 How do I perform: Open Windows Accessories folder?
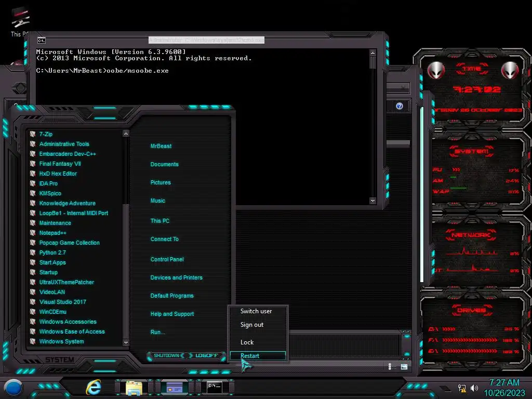tap(68, 321)
